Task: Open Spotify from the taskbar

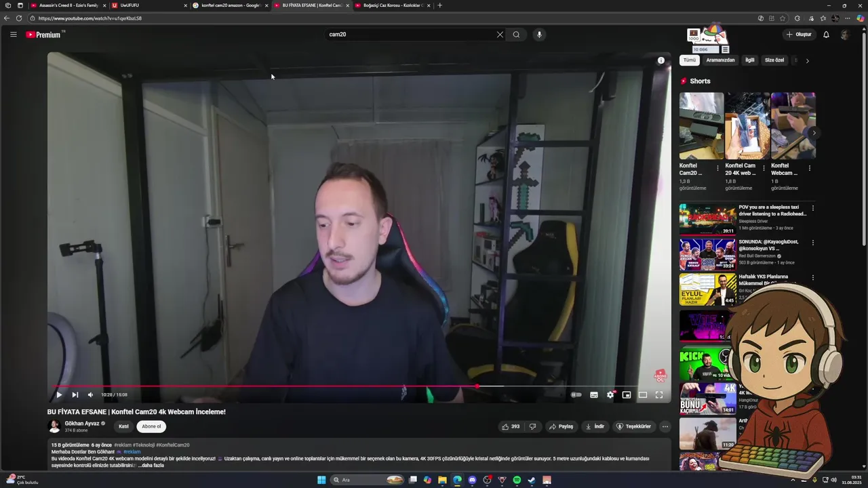Action: (517, 480)
